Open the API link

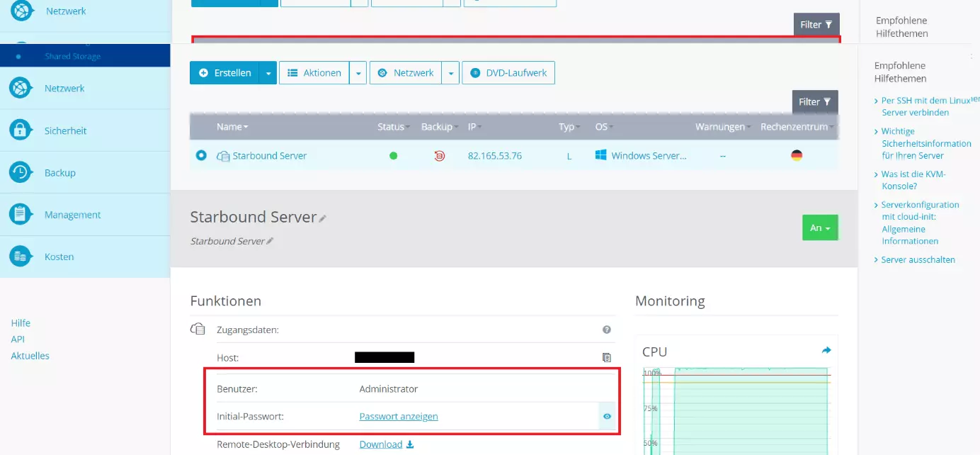tap(18, 339)
